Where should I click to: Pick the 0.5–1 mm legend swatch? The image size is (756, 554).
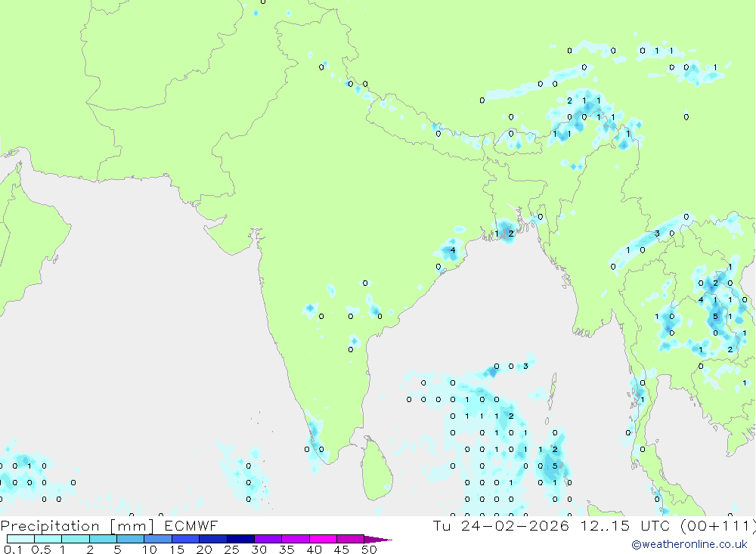point(48,539)
